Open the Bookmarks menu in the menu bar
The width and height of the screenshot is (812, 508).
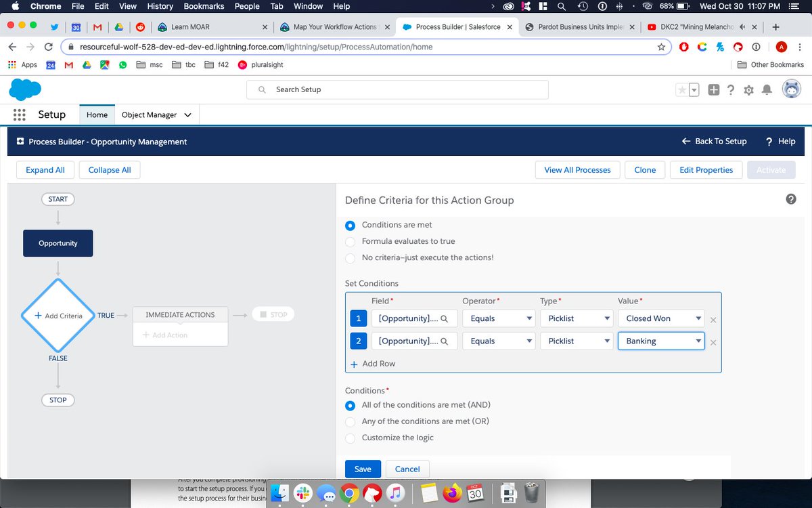pyautogui.click(x=204, y=6)
